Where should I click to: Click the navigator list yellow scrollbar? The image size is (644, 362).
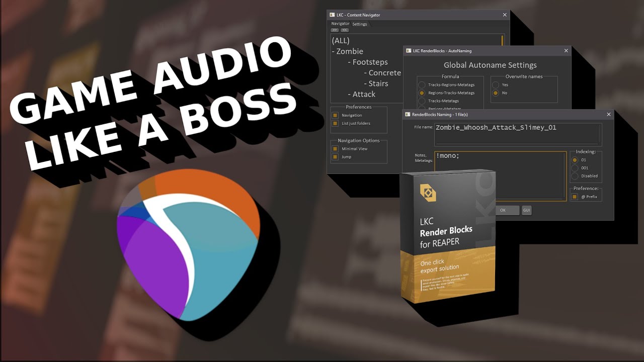pos(502,41)
